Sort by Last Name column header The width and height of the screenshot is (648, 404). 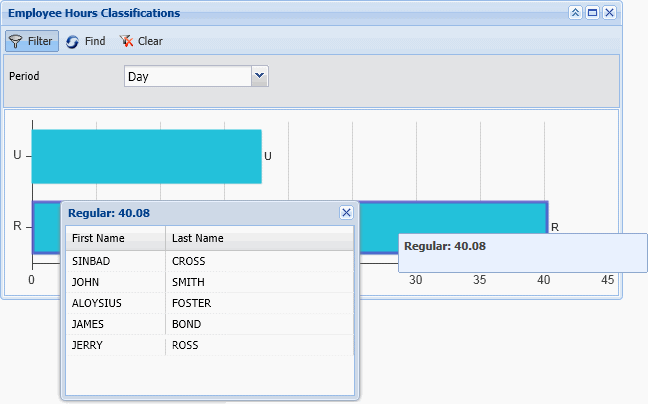(259, 238)
